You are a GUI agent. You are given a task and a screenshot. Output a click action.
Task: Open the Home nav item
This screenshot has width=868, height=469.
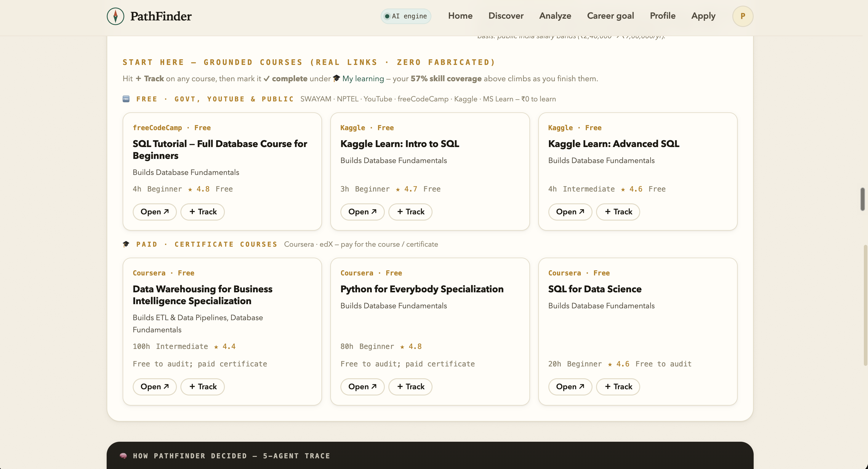[x=460, y=16]
